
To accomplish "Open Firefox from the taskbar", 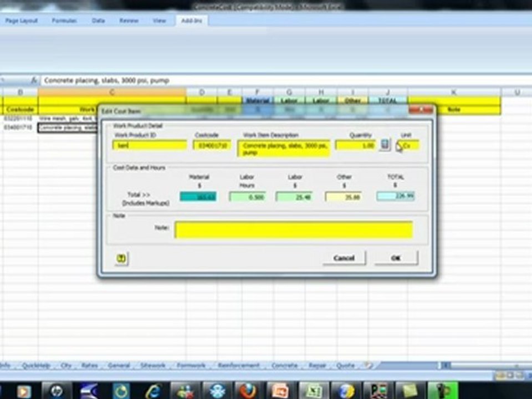I will pos(248,391).
